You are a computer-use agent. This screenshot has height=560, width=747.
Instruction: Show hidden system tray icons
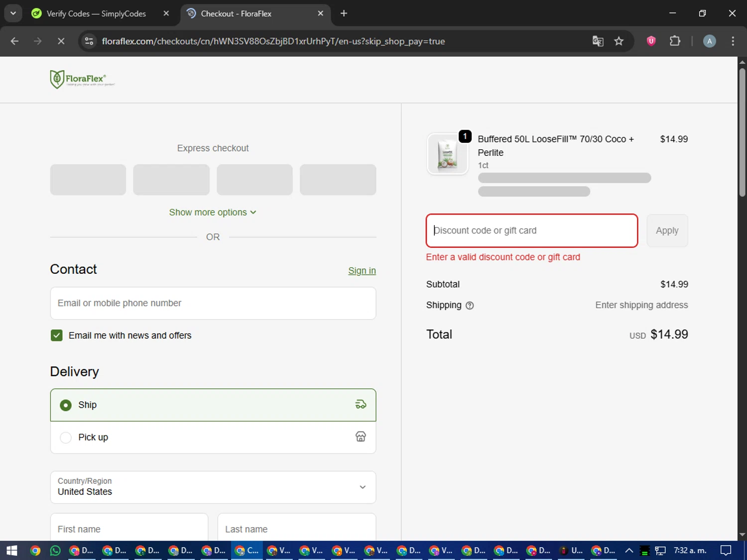tap(629, 551)
